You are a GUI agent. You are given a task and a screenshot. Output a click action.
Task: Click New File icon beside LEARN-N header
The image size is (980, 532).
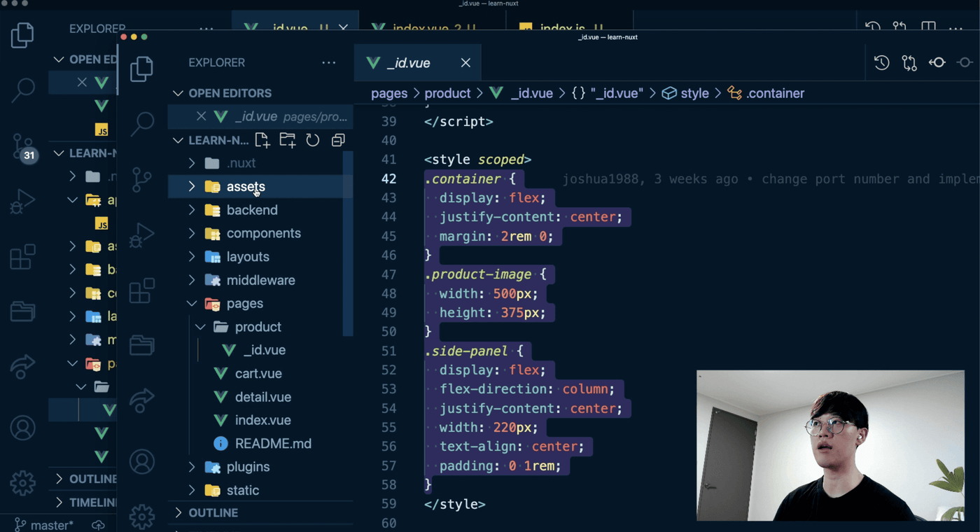point(262,140)
